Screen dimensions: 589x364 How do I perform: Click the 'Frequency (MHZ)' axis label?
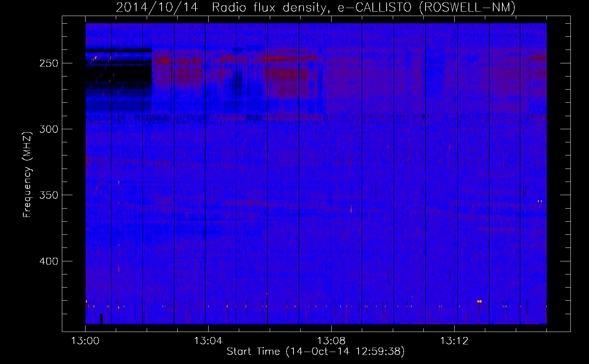(27, 175)
